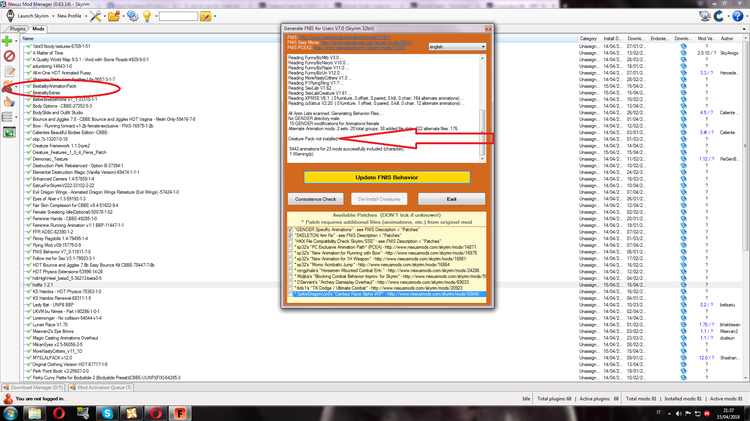Tick the PC Exclusive Animation Path patch

290,247
